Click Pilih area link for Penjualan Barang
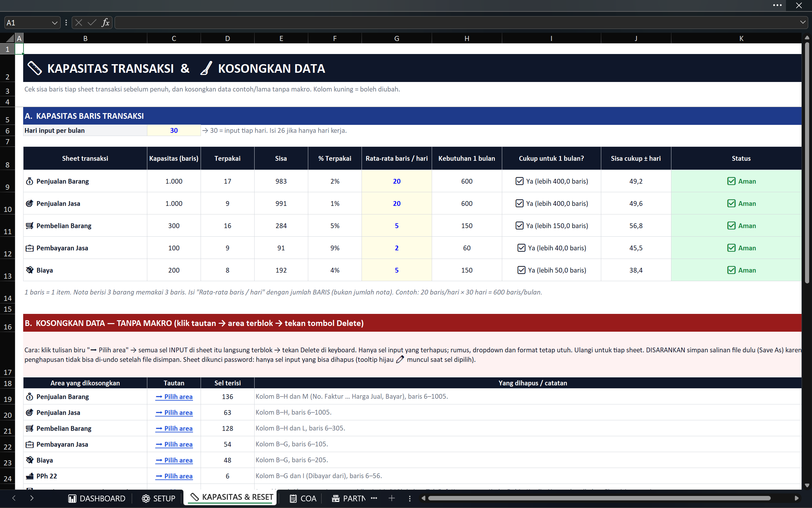Viewport: 812px width, 508px height. [174, 396]
